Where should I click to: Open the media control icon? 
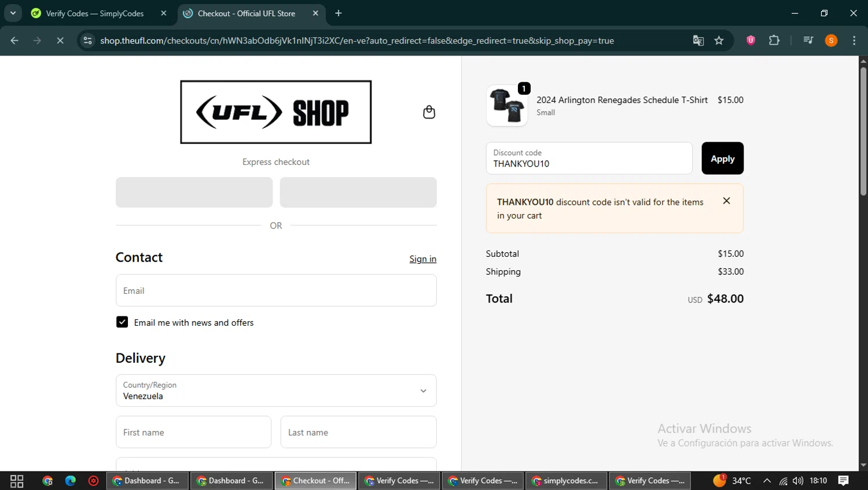pos(808,40)
